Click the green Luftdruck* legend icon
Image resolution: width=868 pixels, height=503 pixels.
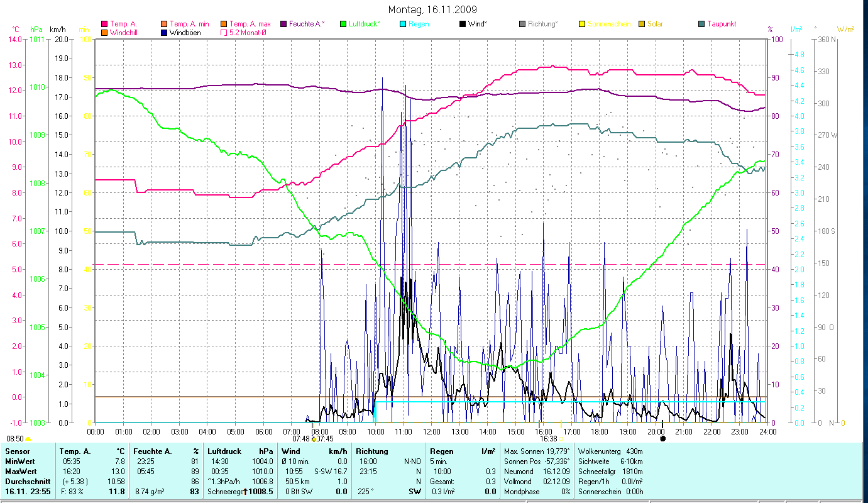[343, 24]
